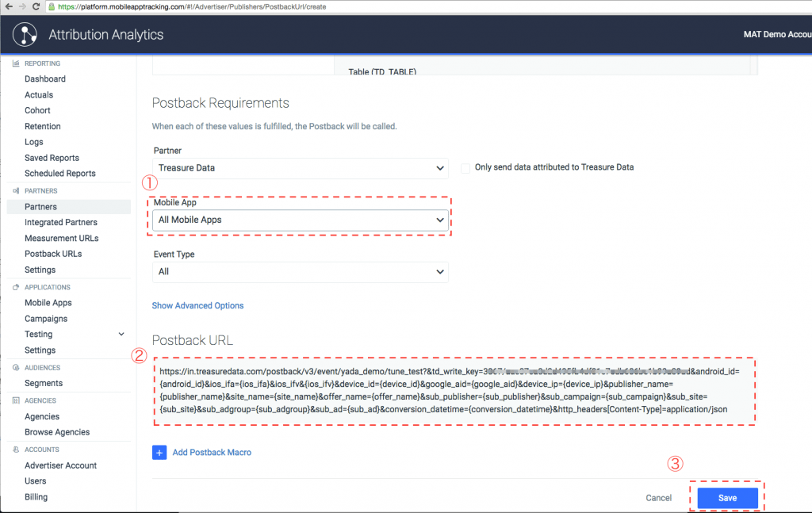Image resolution: width=812 pixels, height=513 pixels.
Task: Open Agencies in the sidebar
Action: coord(42,417)
